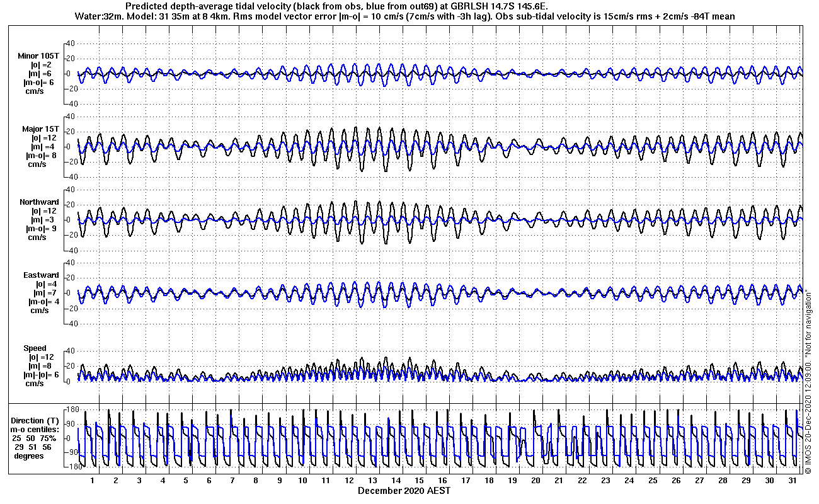
Task: Click day '1' on the date axis
Action: [x=93, y=481]
